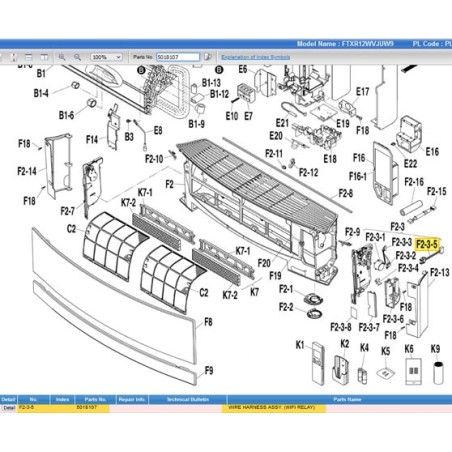Click the K6 manual part drawing
This screenshot has width=452, height=452.
[413, 371]
